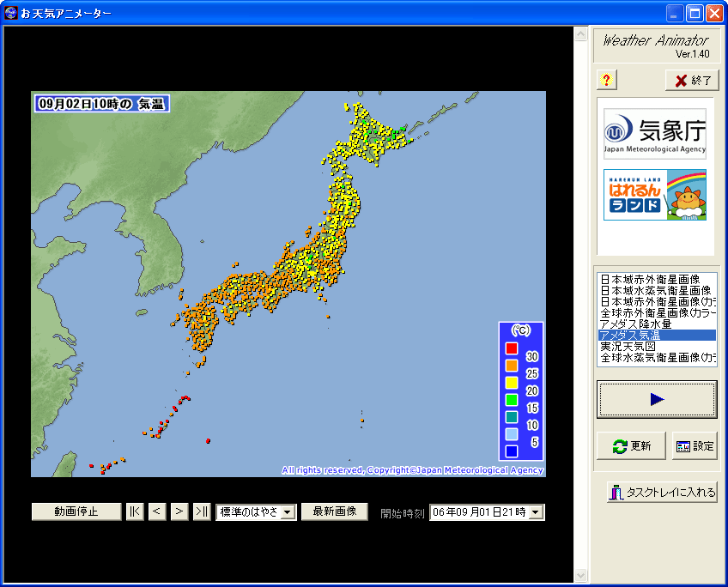This screenshot has width=728, height=587.
Task: Maximize the お天気アニメーター window
Action: coord(695,14)
